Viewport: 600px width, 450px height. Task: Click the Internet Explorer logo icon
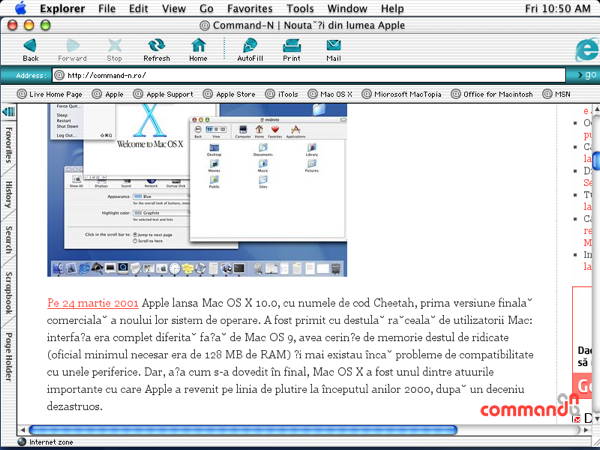point(587,50)
